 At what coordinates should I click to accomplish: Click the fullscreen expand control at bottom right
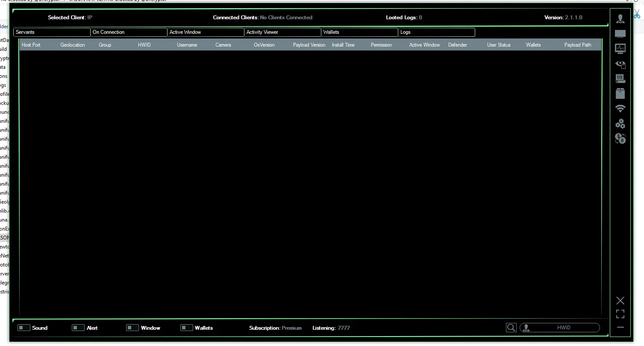(x=620, y=314)
